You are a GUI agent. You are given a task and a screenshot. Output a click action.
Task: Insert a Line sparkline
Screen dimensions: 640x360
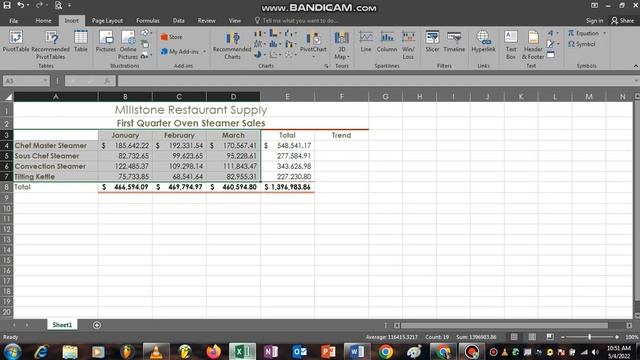(366, 41)
